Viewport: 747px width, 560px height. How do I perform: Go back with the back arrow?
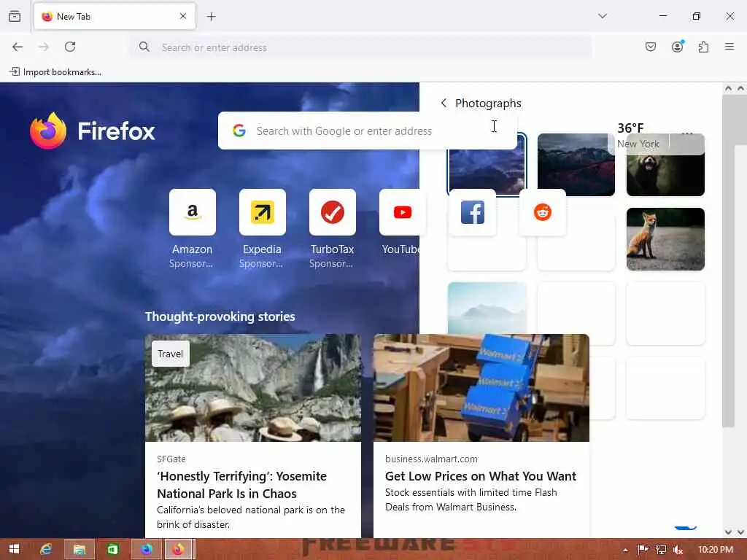[x=18, y=47]
